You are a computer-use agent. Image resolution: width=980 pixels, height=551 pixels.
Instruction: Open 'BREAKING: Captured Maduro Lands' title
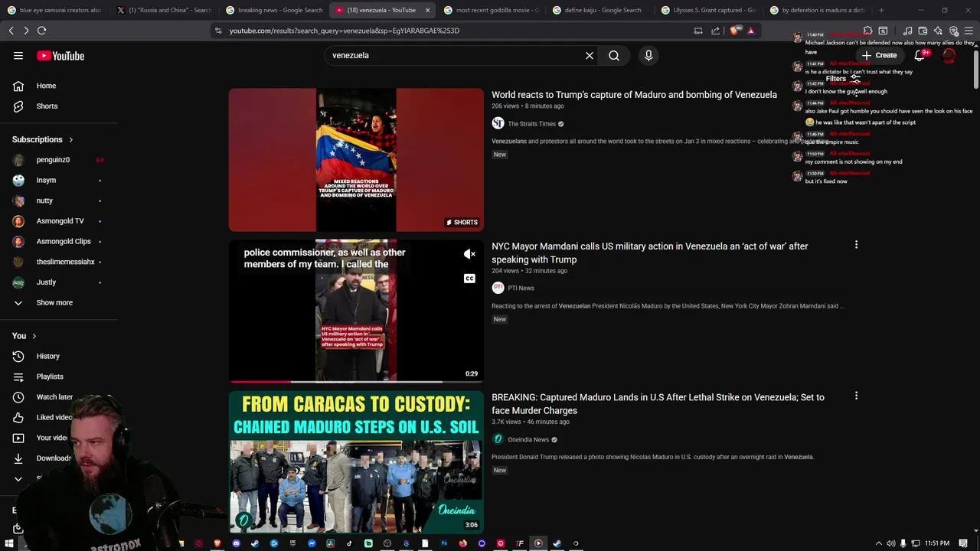pyautogui.click(x=658, y=404)
